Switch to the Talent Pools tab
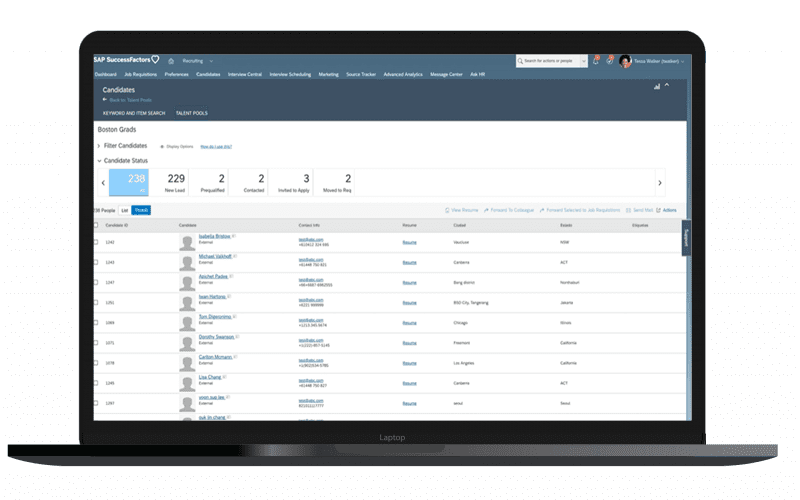This screenshot has height=500, width=800. tap(191, 113)
